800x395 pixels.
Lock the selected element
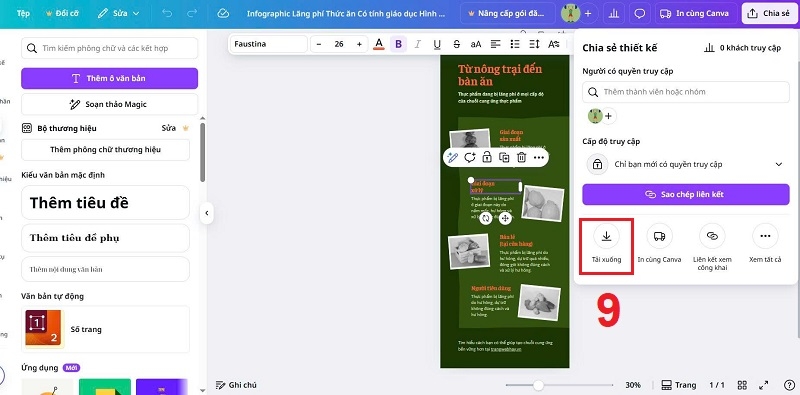(487, 157)
